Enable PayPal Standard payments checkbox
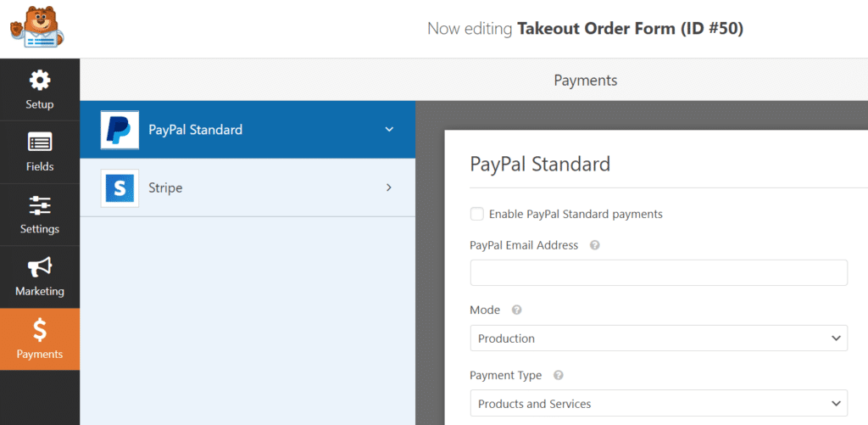This screenshot has width=868, height=425. tap(476, 214)
